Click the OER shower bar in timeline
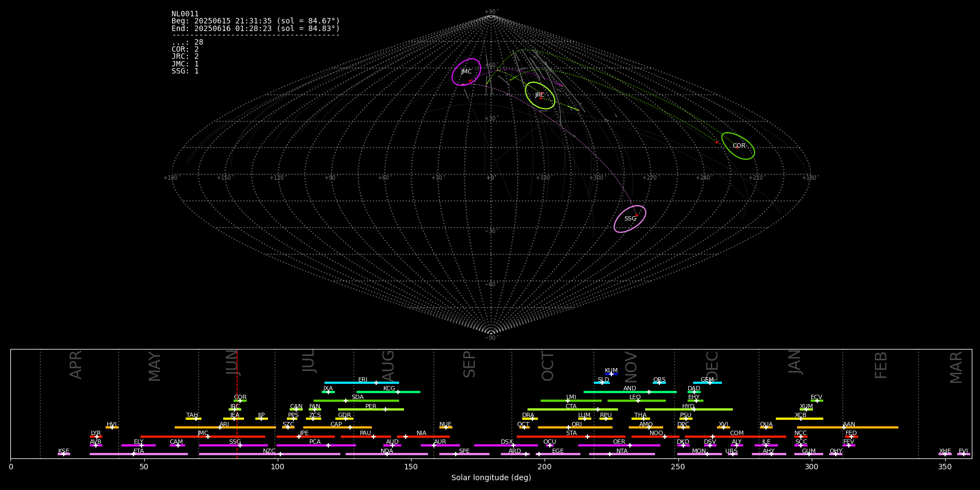 [619, 445]
